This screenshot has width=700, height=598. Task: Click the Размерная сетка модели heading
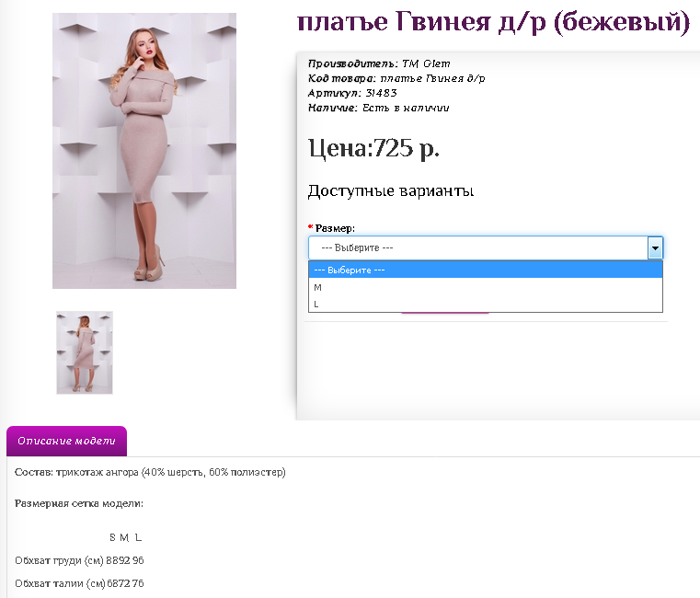(x=79, y=503)
